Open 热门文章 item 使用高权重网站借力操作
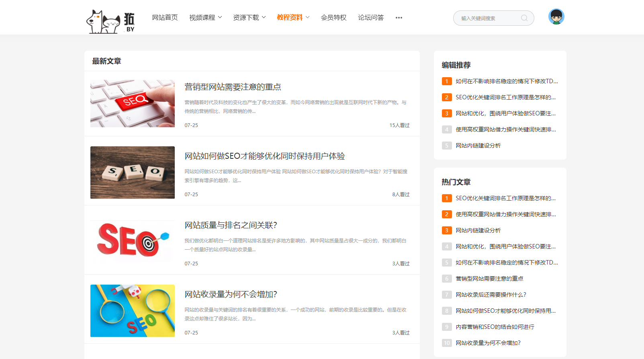This screenshot has width=644, height=359. [506, 214]
